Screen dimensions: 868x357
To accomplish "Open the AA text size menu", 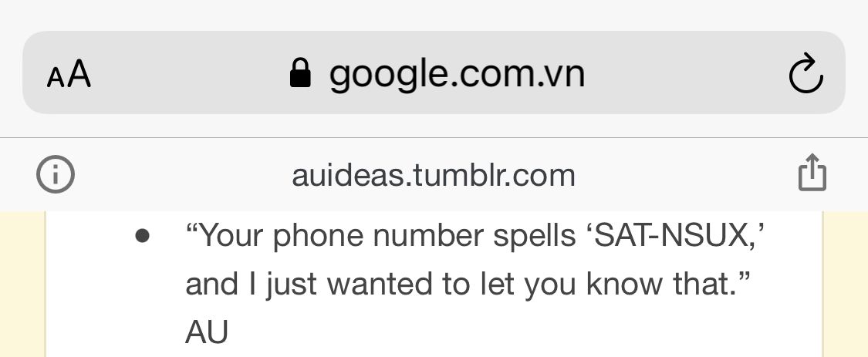I will click(69, 74).
